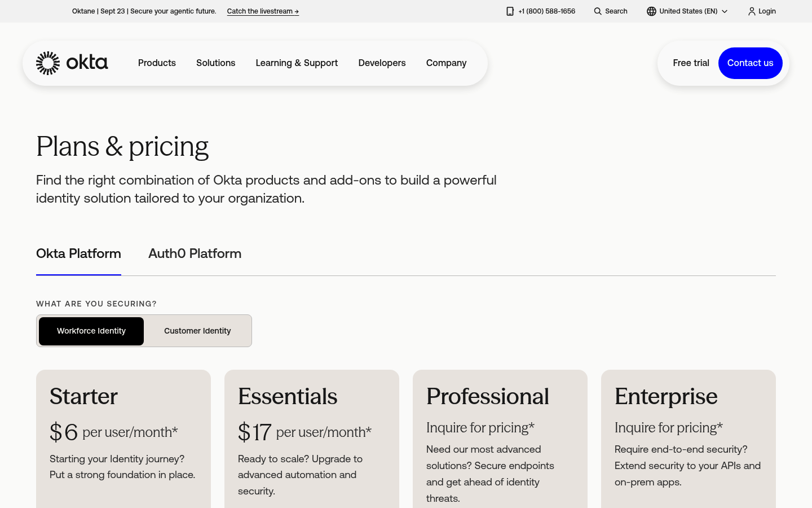Click the Free trial button
This screenshot has height=508, width=812.
coord(691,63)
